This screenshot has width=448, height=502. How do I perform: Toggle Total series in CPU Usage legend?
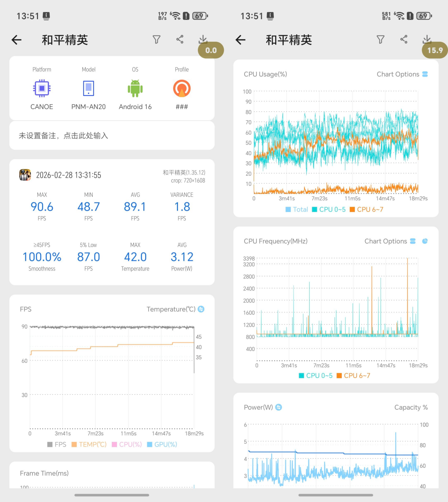(297, 209)
